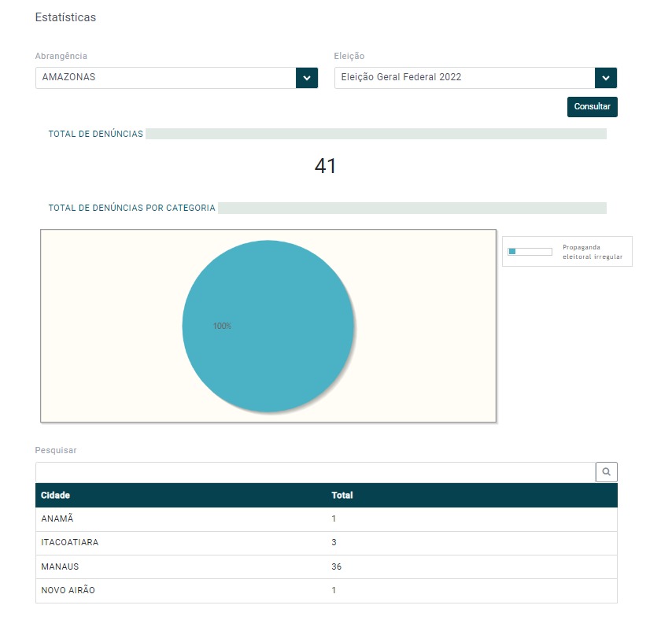
Task: Open the Abrangência dropdown arrow
Action: [x=306, y=78]
